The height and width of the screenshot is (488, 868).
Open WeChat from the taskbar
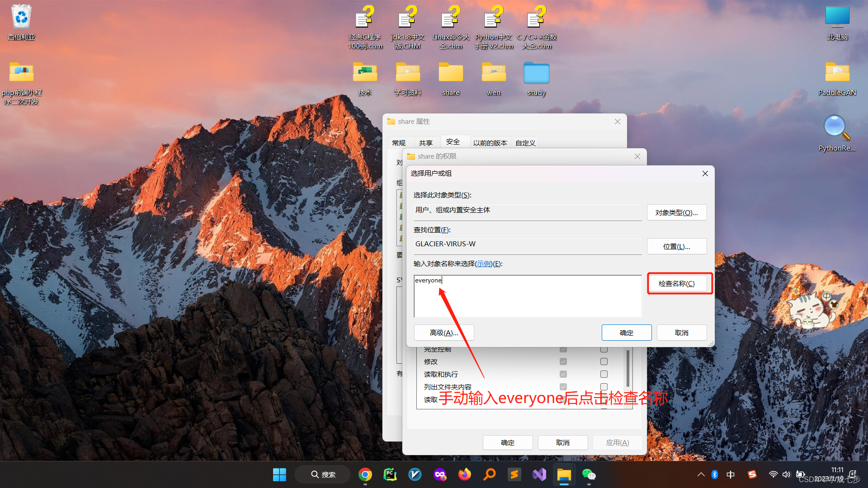click(589, 474)
